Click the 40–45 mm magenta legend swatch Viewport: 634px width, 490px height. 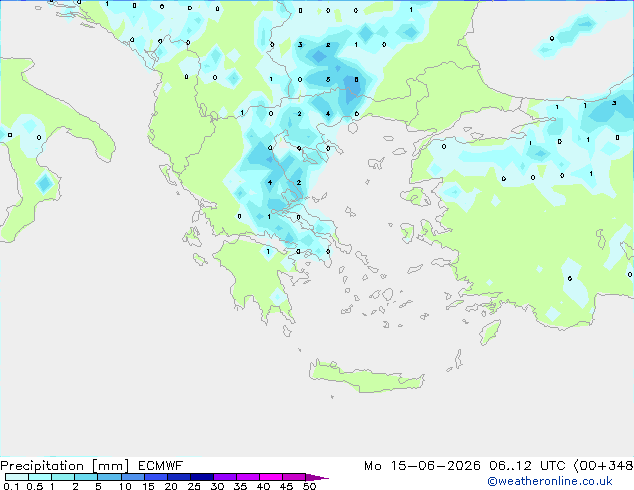(x=271, y=477)
